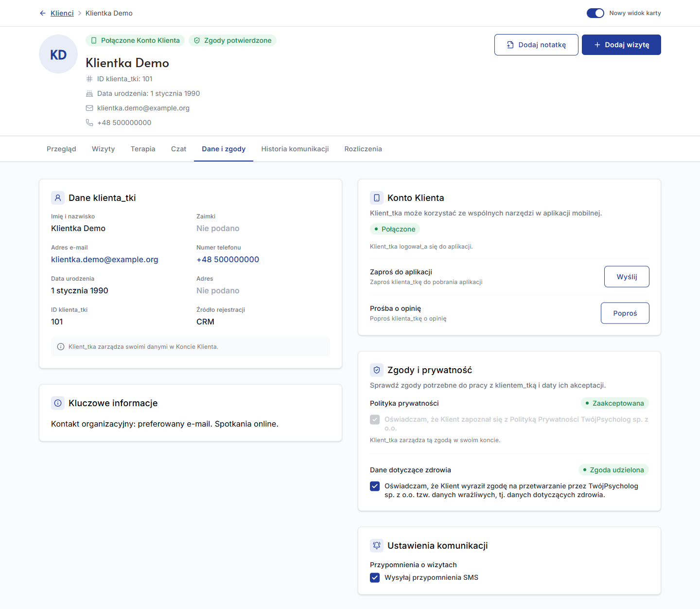Click the person icon beside Dane klienta_tki
700x609 pixels.
pos(58,198)
